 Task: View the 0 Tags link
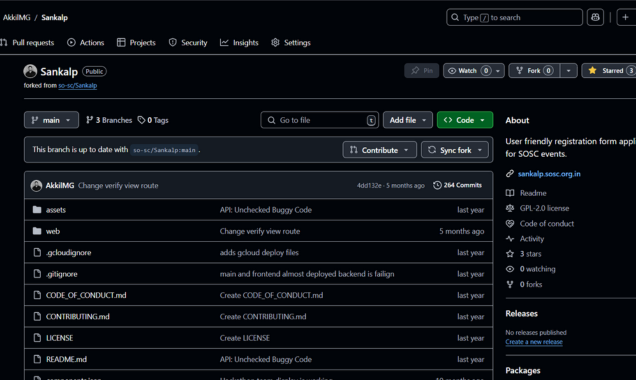coord(153,120)
